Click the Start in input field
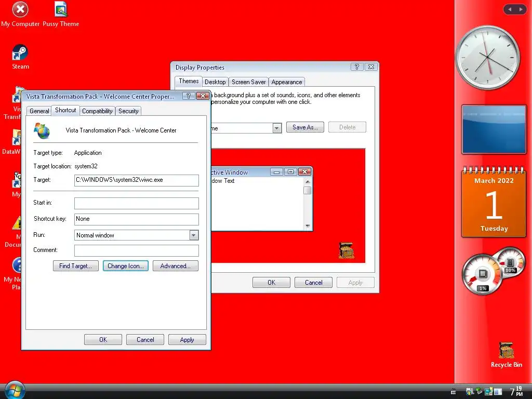Screen dimensions: 532x399 coord(137,203)
